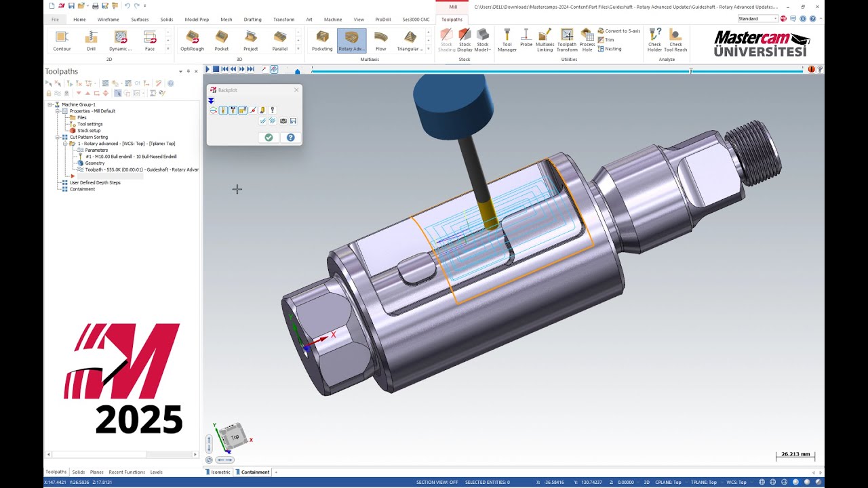Select the Dynamic mill toolpath
The image size is (868, 488).
[x=121, y=41]
